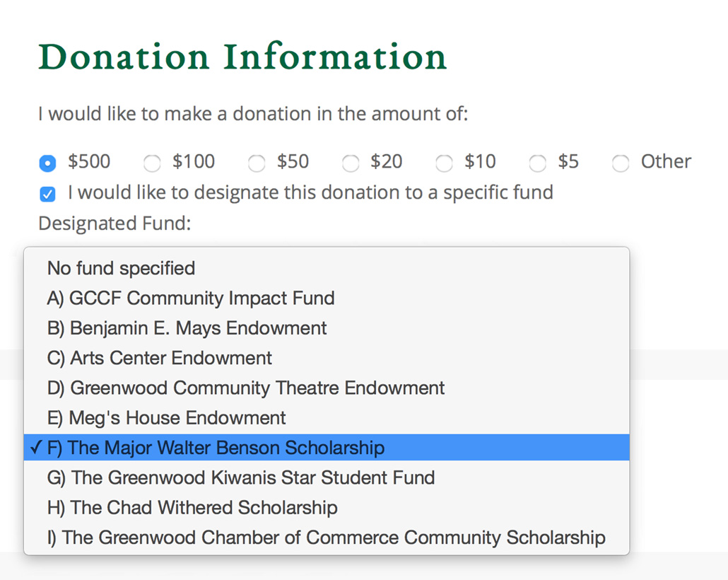728x580 pixels.
Task: Select the $10 donation radio button
Action: 444,163
